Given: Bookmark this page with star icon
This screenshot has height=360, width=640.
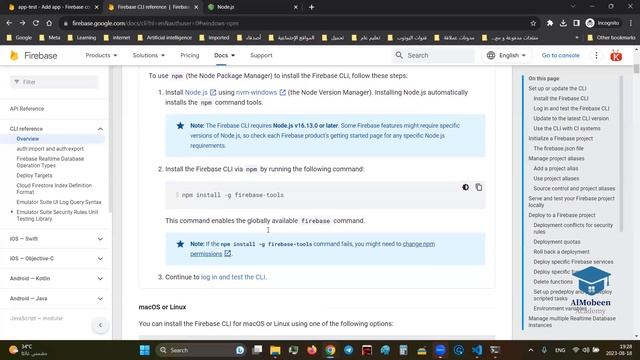Looking at the screenshot, I should (533, 23).
